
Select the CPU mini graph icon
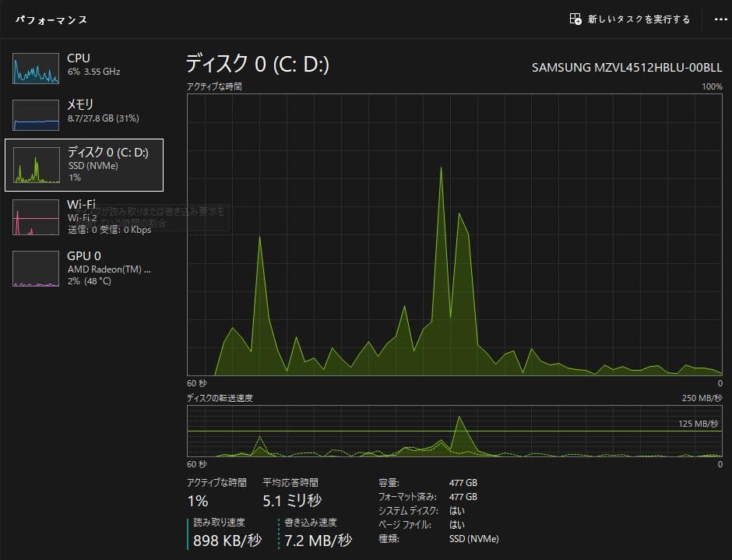point(35,69)
